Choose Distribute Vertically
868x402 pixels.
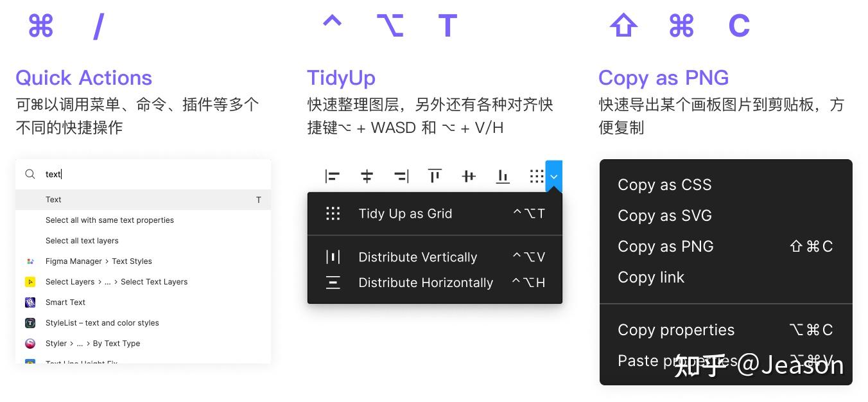point(435,258)
